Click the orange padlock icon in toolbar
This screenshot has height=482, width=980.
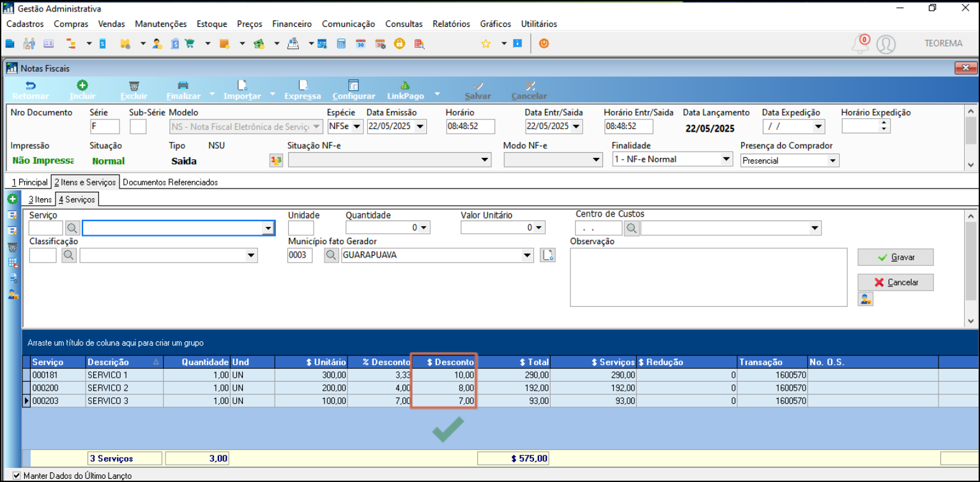(399, 43)
